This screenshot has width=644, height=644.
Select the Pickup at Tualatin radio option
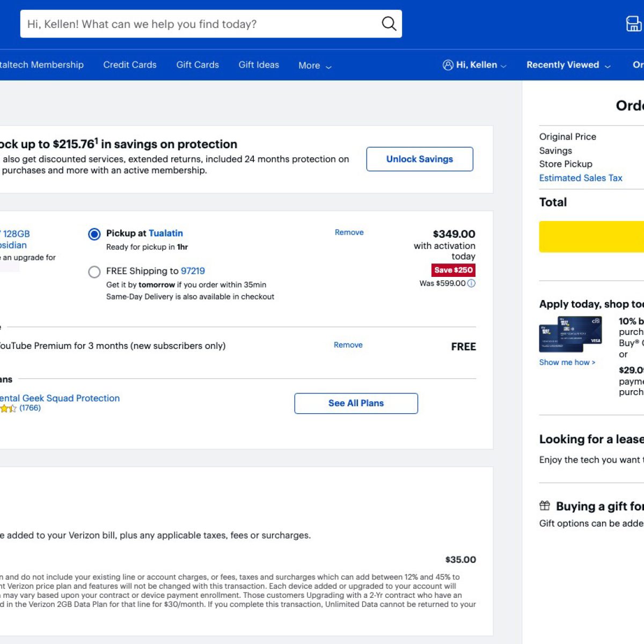pyautogui.click(x=94, y=234)
